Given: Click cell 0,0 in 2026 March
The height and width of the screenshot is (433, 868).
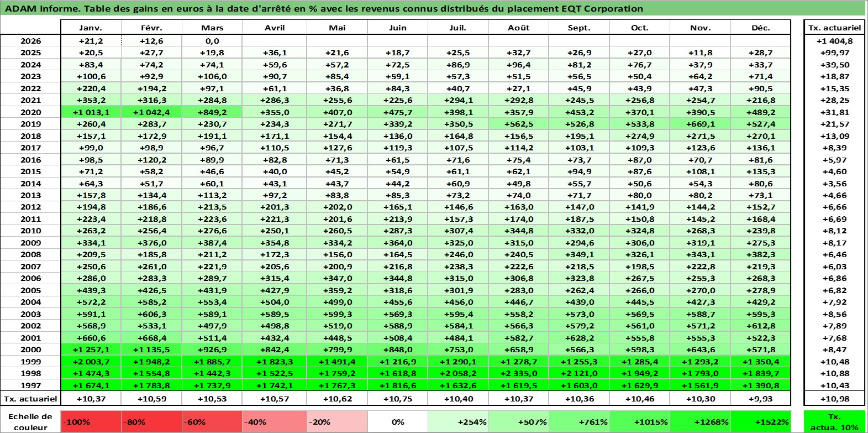Looking at the screenshot, I should click(212, 41).
